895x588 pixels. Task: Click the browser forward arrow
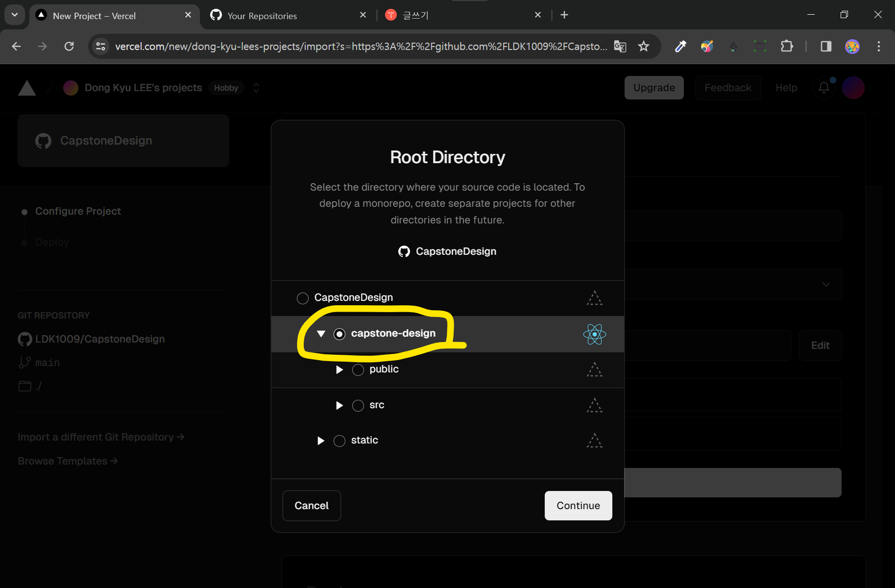(x=43, y=47)
